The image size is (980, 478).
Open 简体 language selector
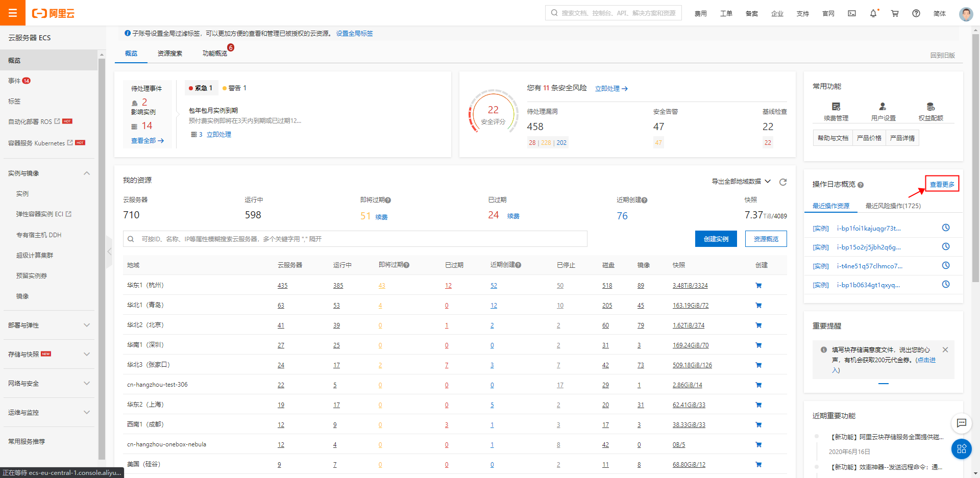point(940,14)
